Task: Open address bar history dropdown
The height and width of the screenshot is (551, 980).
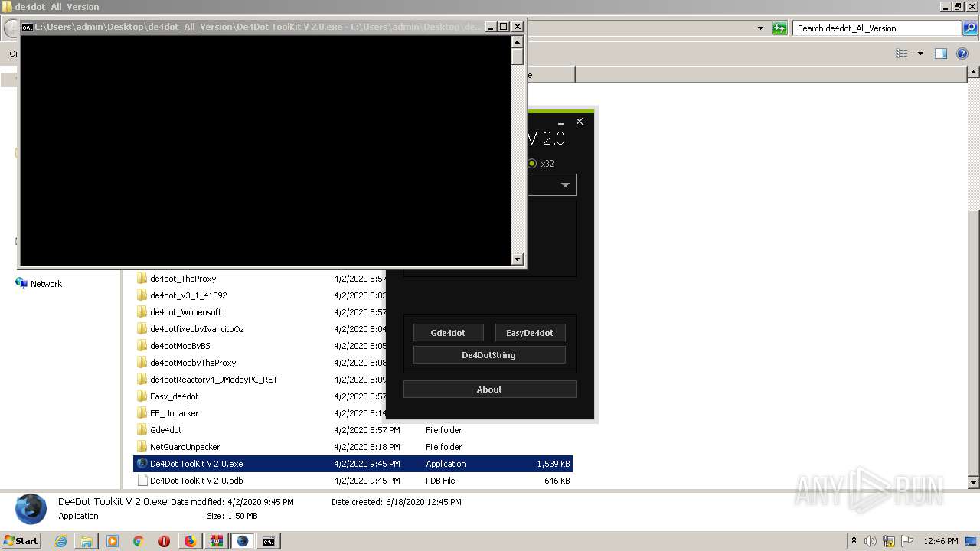Action: [x=760, y=28]
